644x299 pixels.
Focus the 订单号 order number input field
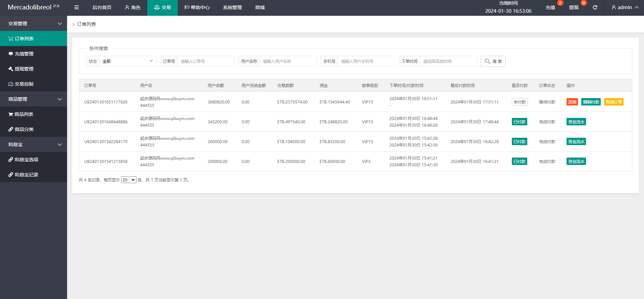tap(206, 61)
